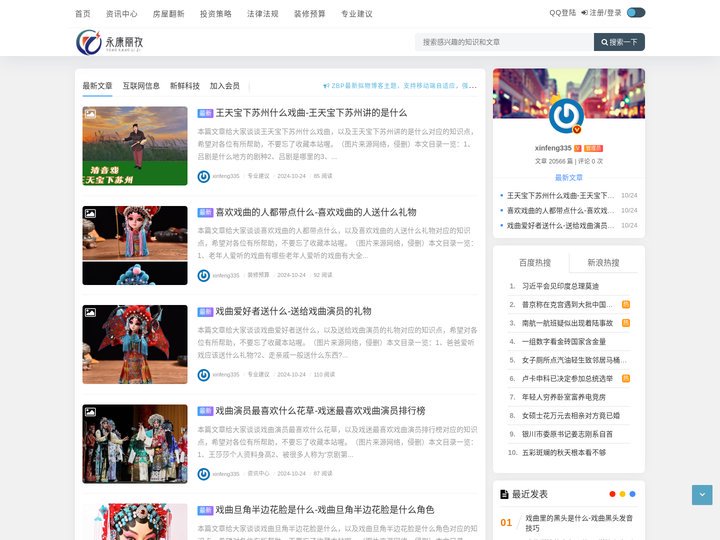Select the 新鲜科技 tab

pos(185,86)
